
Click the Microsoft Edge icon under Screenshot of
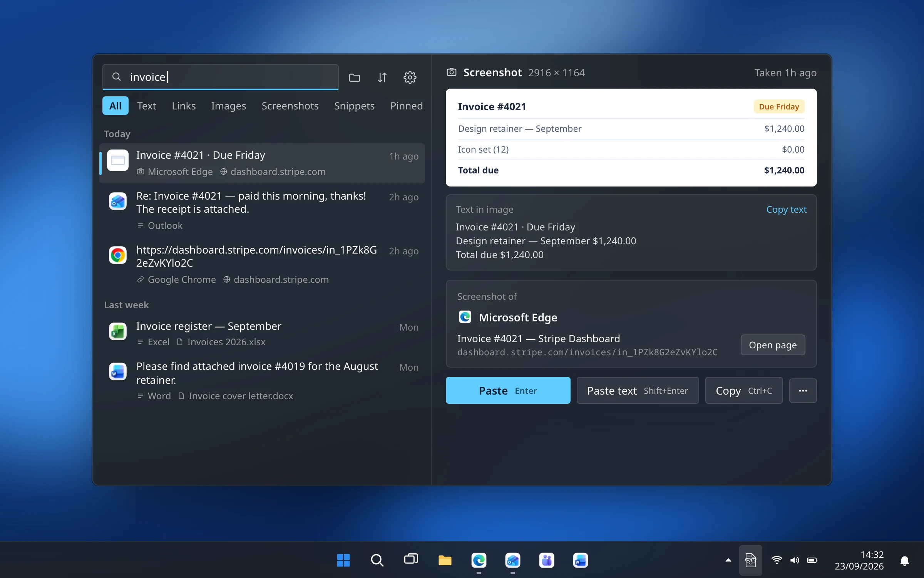point(465,317)
